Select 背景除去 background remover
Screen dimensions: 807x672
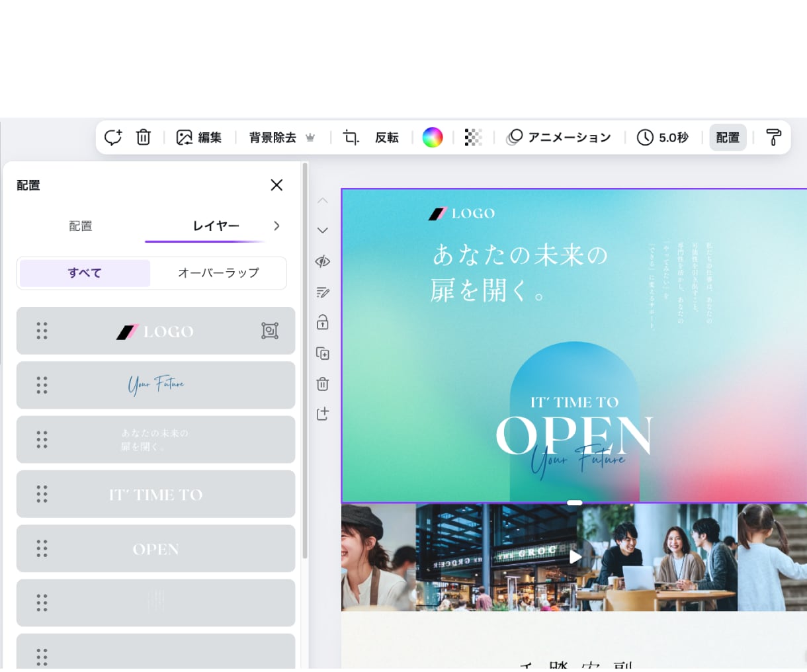(x=273, y=137)
